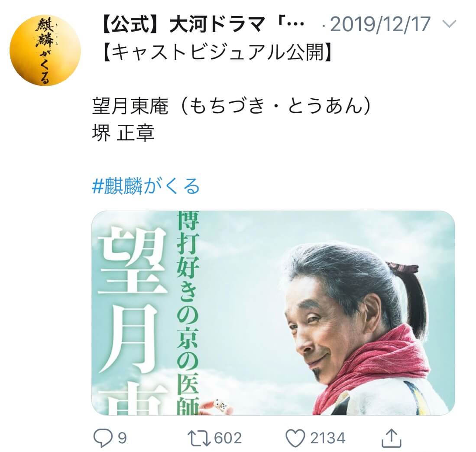Viewport: 476px width, 452px height.
Task: Like the tweet with the heart icon
Action: click(x=295, y=438)
